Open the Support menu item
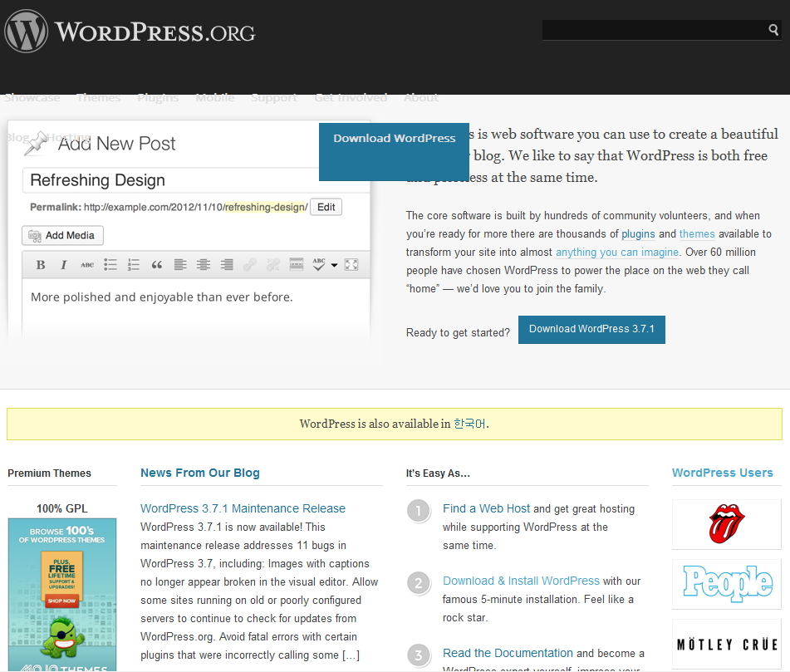Image resolution: width=790 pixels, height=672 pixels. click(275, 98)
